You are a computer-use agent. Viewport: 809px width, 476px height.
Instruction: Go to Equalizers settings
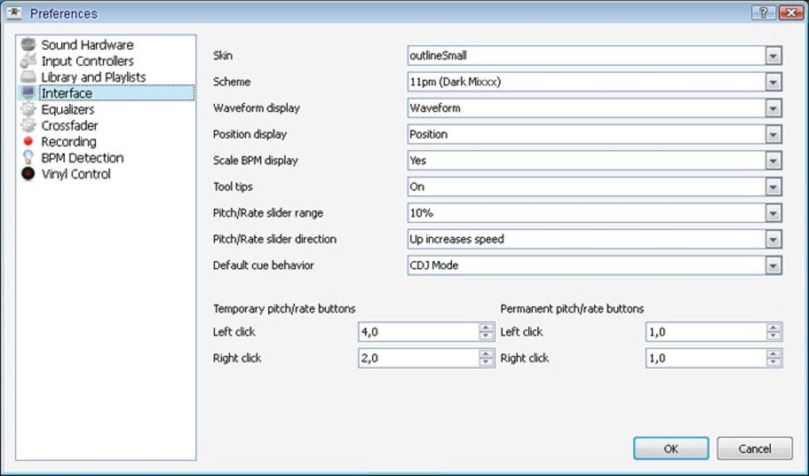point(68,109)
